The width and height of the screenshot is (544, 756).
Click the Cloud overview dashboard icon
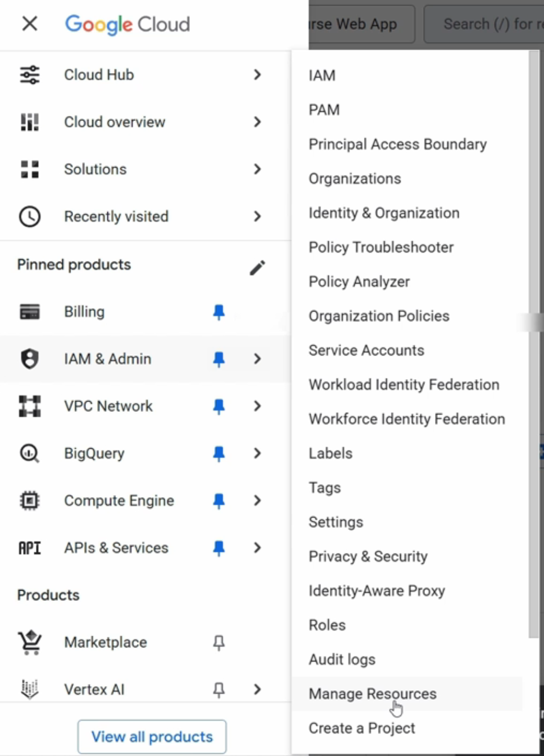click(30, 122)
